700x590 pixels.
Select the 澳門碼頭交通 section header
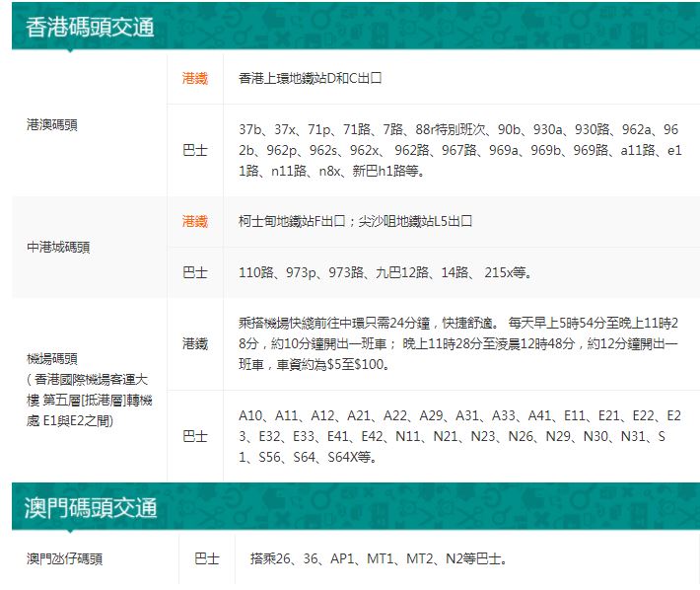(90, 508)
